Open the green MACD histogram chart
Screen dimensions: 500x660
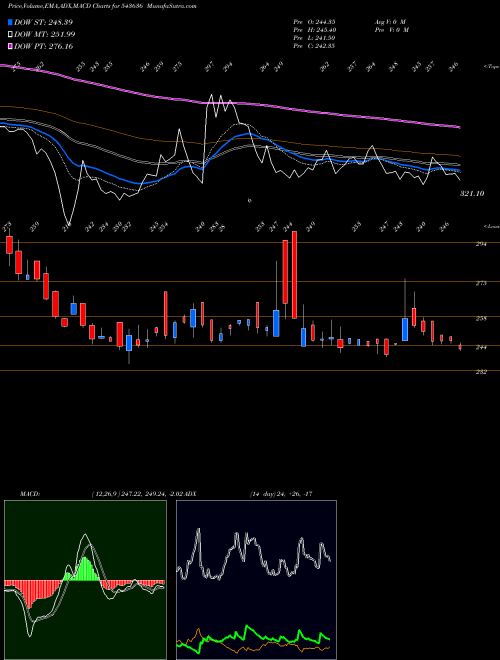pos(85,580)
